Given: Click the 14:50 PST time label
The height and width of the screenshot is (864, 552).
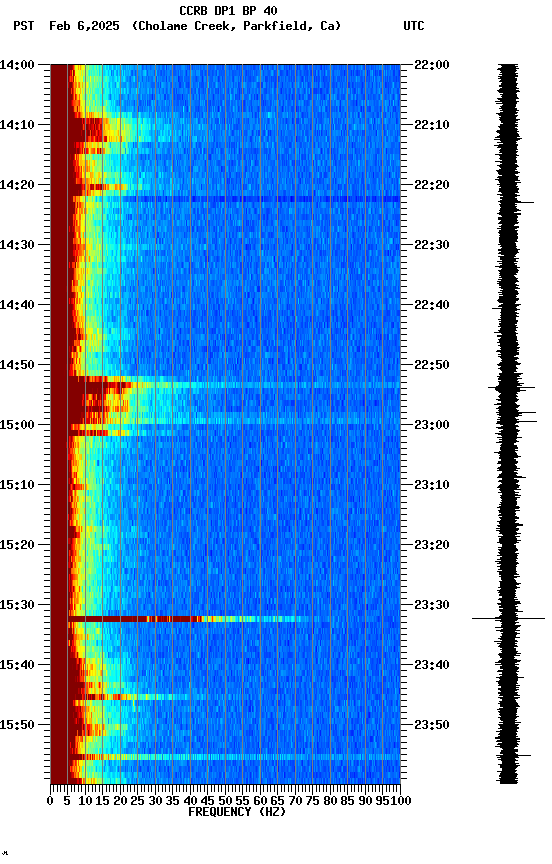Looking at the screenshot, I should point(17,365).
